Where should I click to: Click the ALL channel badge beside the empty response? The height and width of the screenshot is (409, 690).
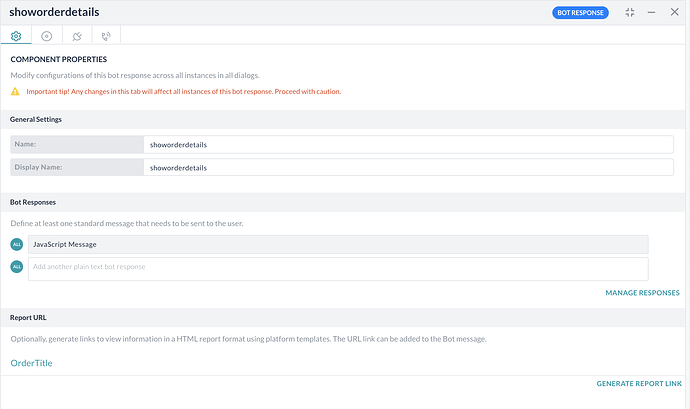pyautogui.click(x=17, y=267)
